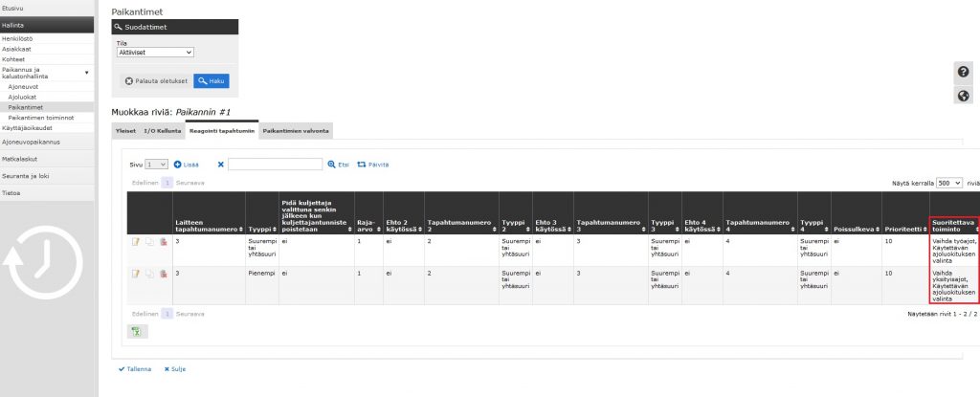Collapse the Paikannus ja kalustonhallinta menu
The width and height of the screenshot is (980, 397).
pyautogui.click(x=86, y=73)
